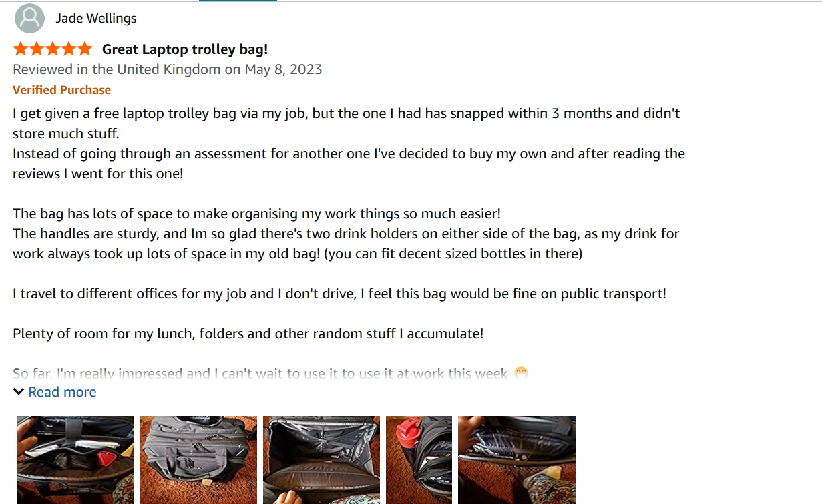Click the chevron arrow beside Read more
The height and width of the screenshot is (504, 822).
[19, 392]
